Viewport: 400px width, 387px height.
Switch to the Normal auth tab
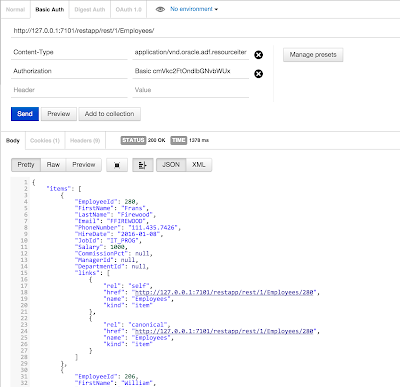click(x=15, y=10)
